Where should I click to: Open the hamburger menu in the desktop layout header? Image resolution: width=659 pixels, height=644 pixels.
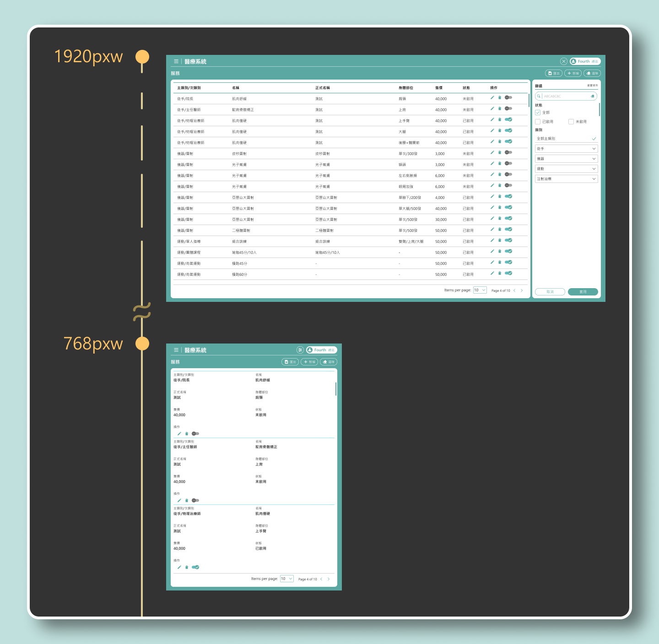coord(176,61)
